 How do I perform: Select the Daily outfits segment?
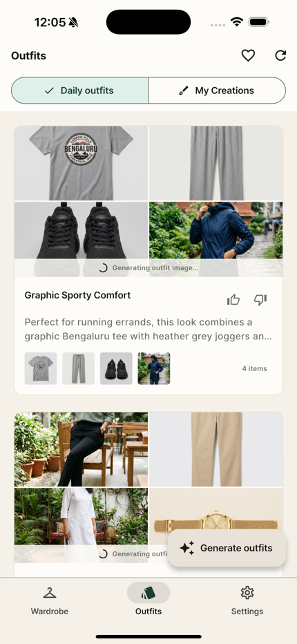point(79,91)
